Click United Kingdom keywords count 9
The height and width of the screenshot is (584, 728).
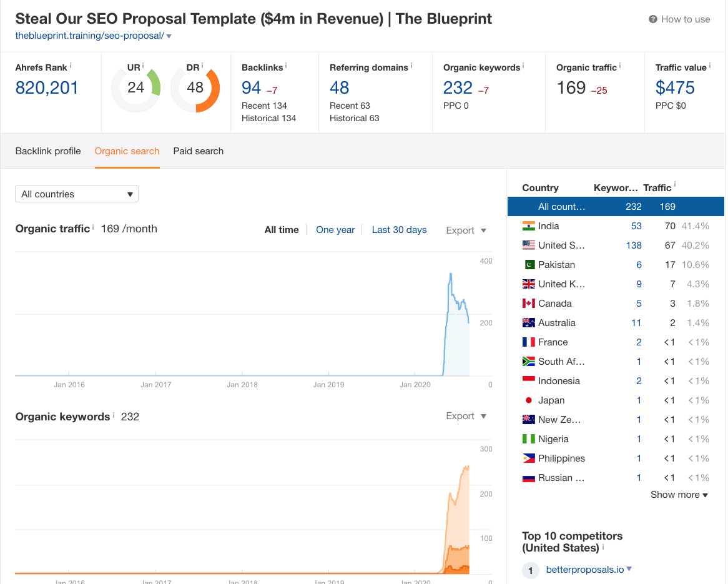639,284
